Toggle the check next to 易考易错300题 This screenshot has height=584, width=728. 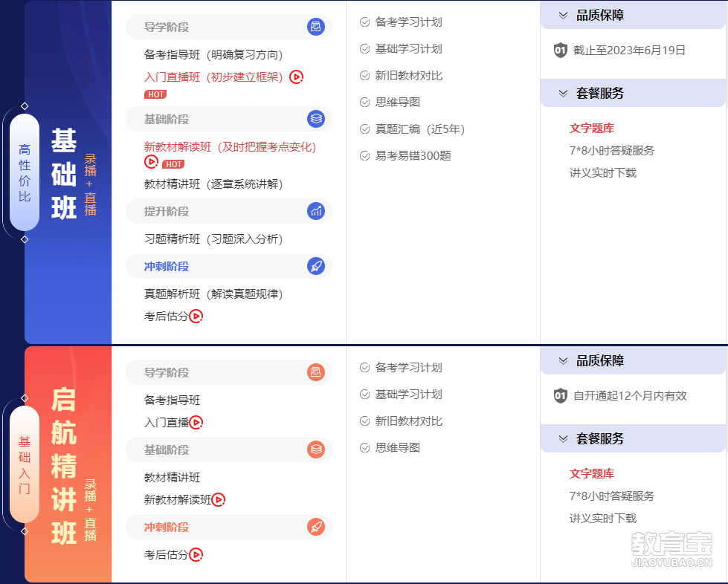pyautogui.click(x=364, y=156)
